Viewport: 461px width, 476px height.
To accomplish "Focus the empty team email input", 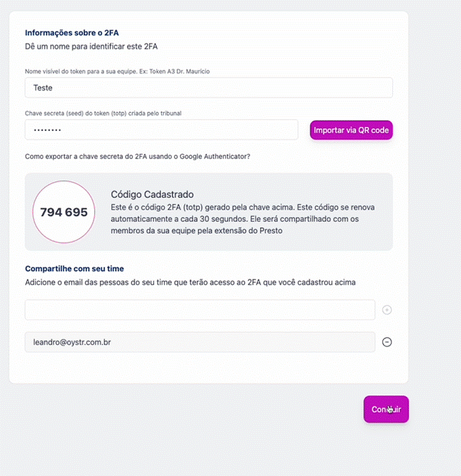I will tap(200, 310).
